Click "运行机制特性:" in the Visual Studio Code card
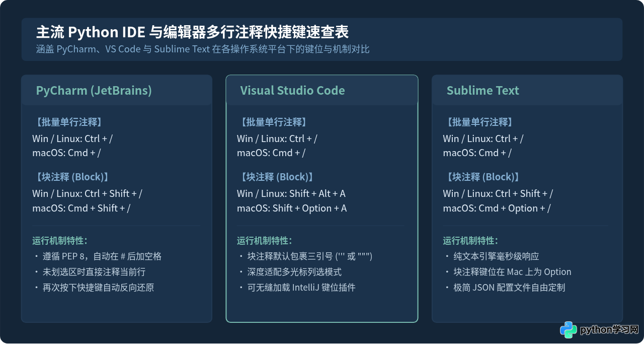This screenshot has height=344, width=644. point(265,241)
